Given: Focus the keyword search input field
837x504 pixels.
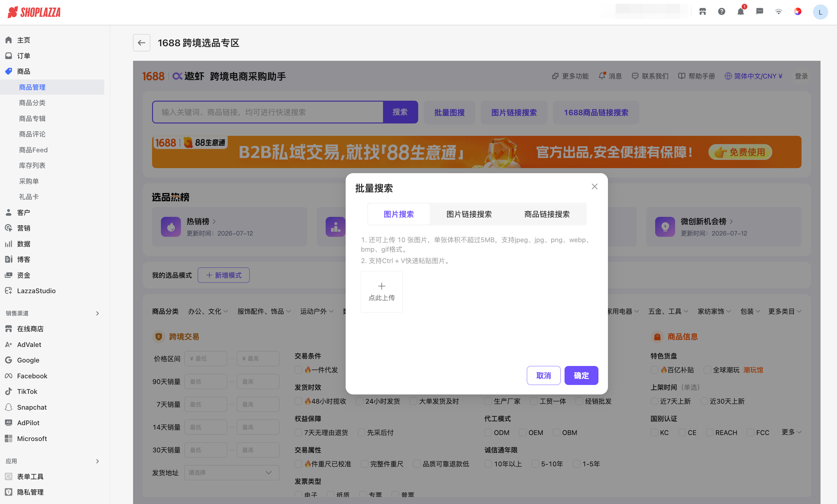Looking at the screenshot, I should [268, 112].
